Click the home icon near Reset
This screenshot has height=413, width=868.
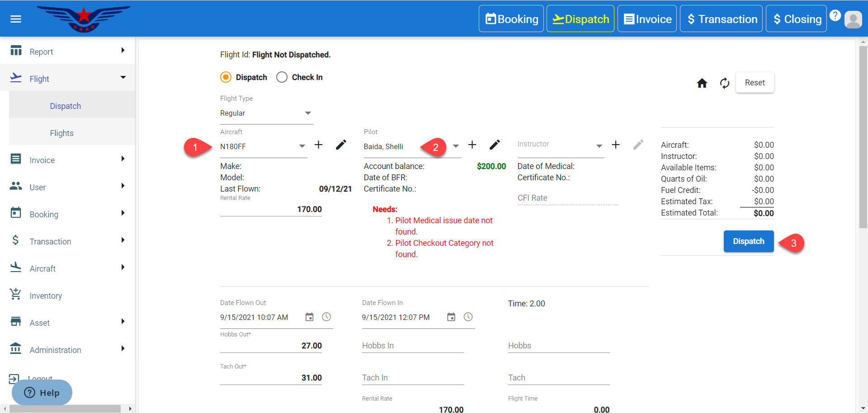(702, 83)
